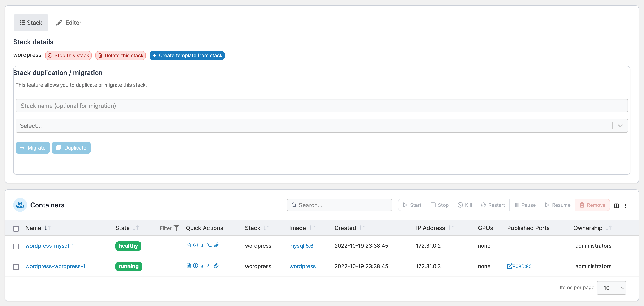Click Delete this stack button

click(x=120, y=55)
